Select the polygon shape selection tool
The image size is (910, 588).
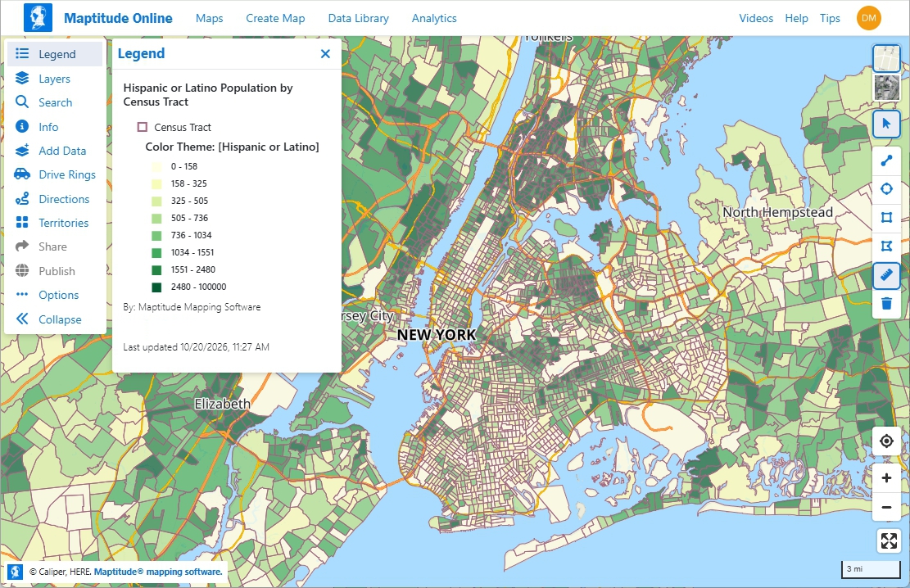886,247
